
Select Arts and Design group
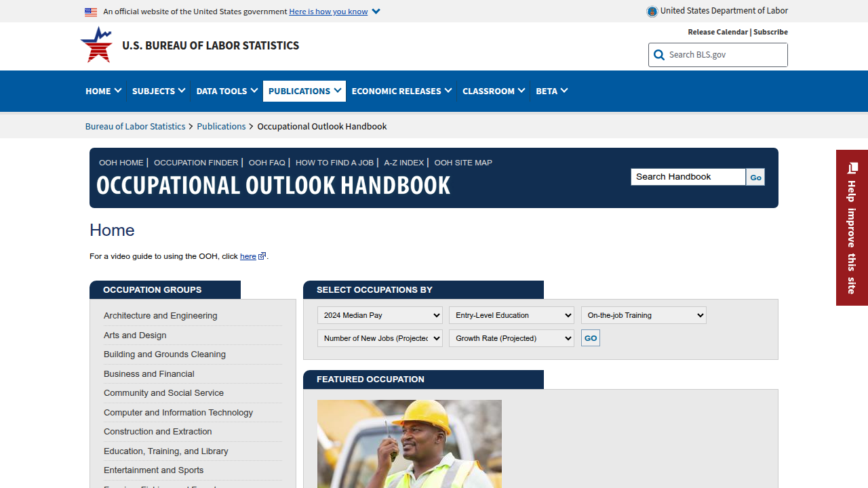tap(135, 335)
